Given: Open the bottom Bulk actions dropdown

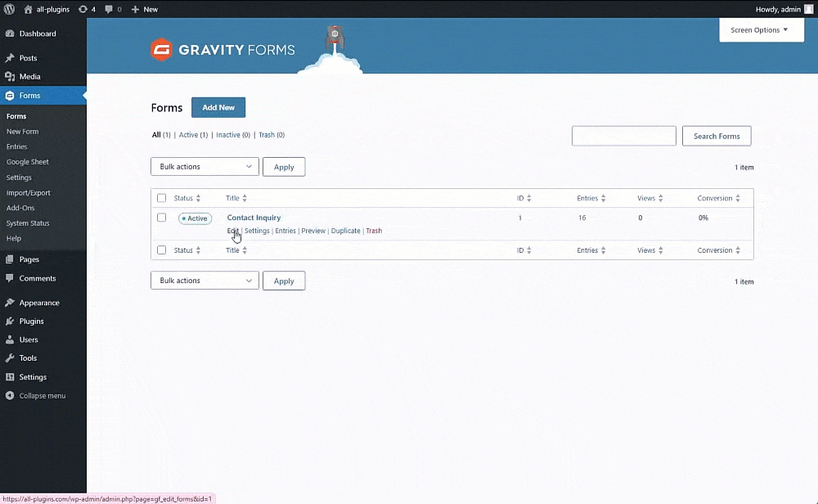Looking at the screenshot, I should pos(204,280).
